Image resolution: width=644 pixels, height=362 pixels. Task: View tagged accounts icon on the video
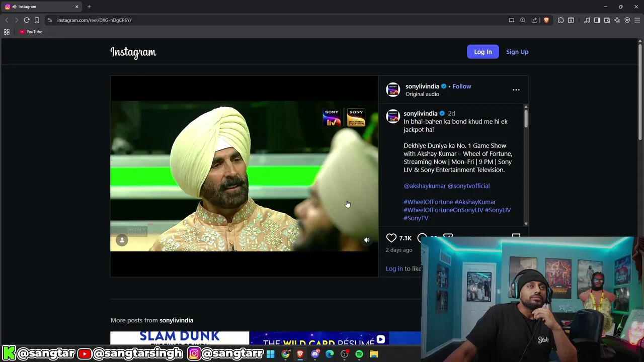pos(122,240)
